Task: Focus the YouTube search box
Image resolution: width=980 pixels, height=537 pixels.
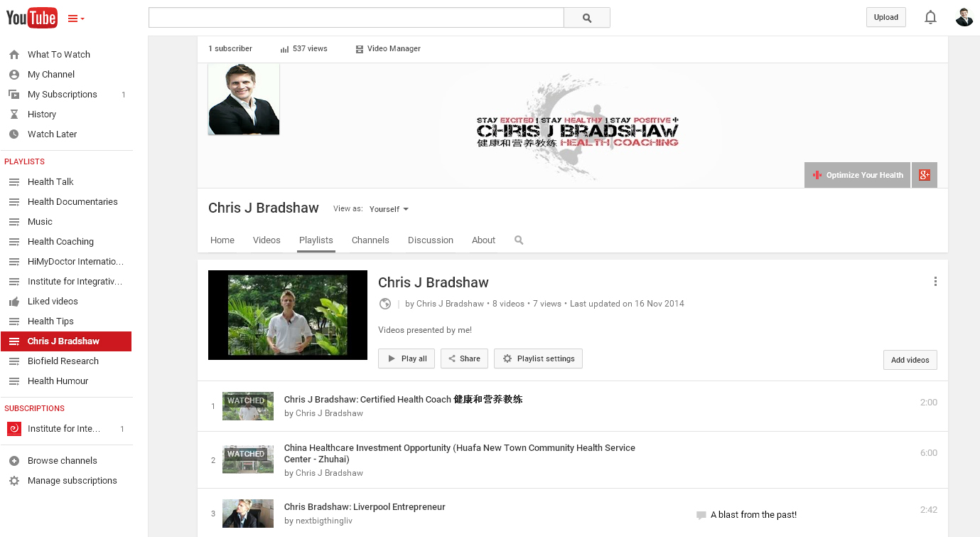Action: pos(356,18)
